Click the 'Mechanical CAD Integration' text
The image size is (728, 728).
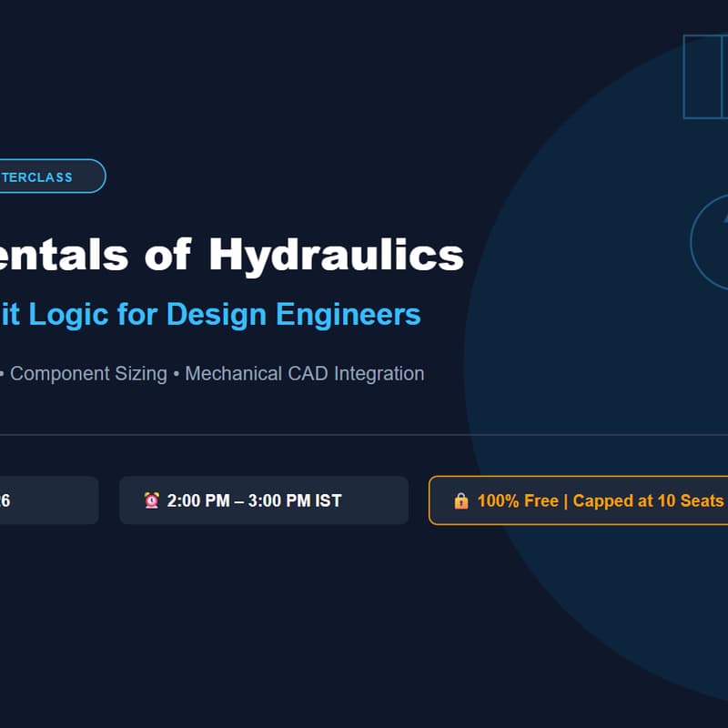pos(305,374)
